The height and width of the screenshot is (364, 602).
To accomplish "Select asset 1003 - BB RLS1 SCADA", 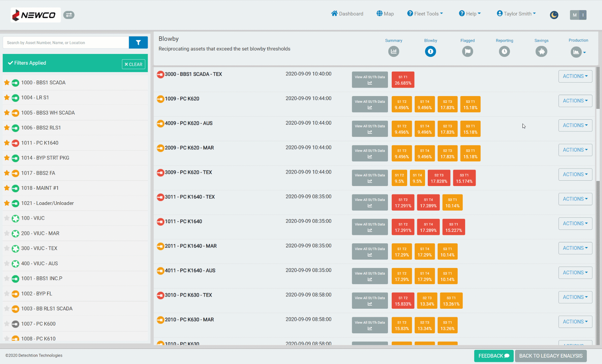I will [x=47, y=309].
